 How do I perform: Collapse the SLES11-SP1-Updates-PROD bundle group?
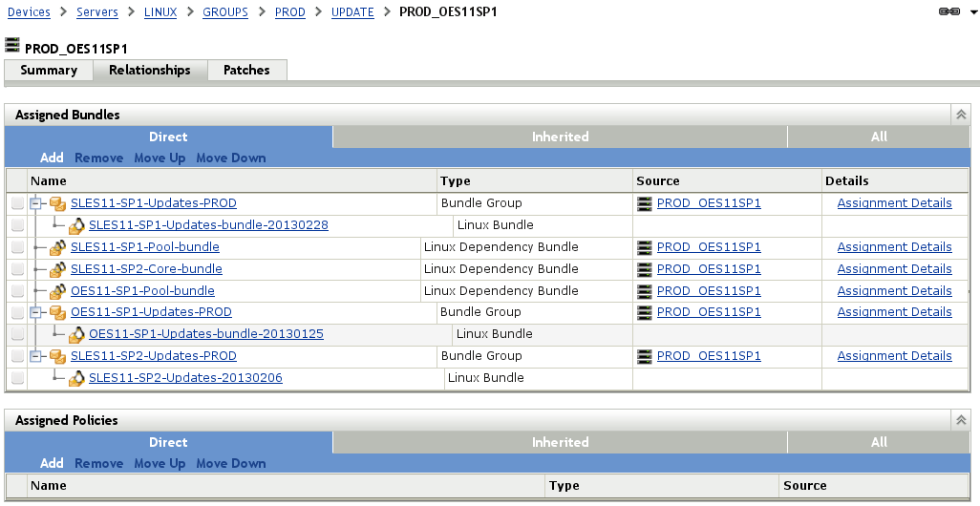(36, 203)
